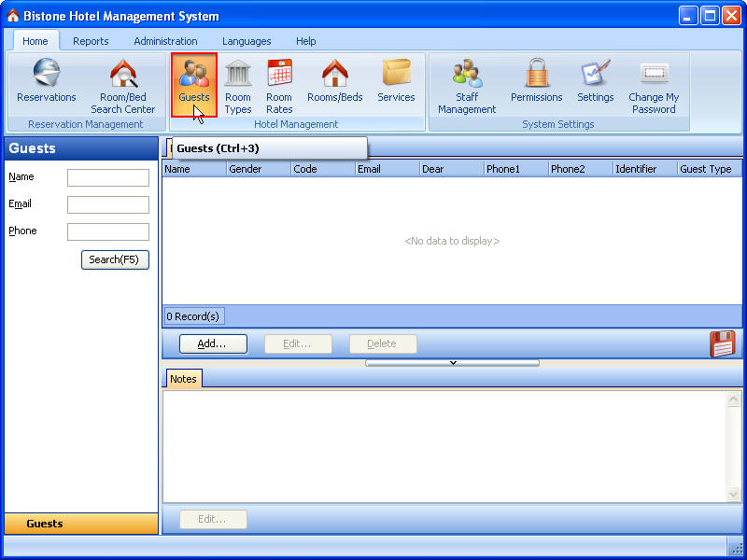This screenshot has width=747, height=560.
Task: Collapse the notes panel splitter arrow
Action: click(x=452, y=363)
